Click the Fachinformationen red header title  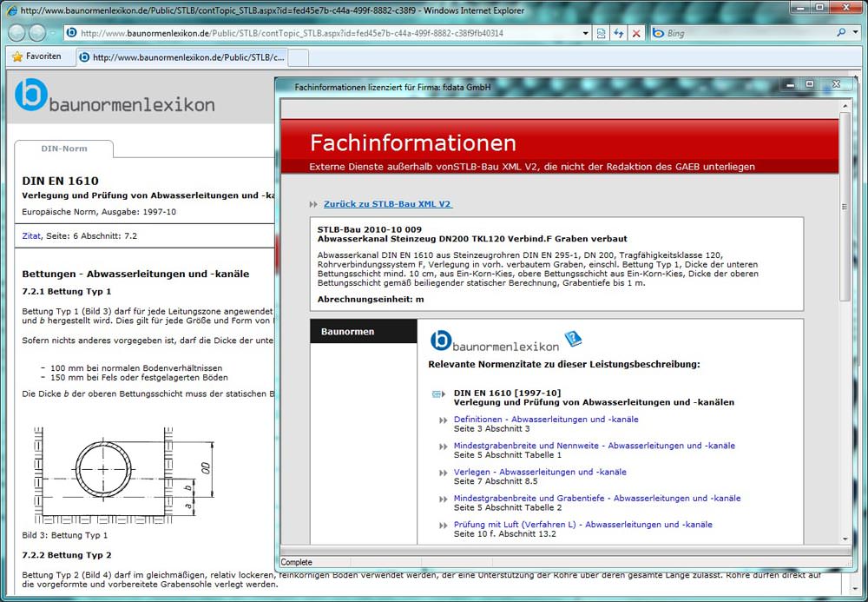(x=413, y=142)
